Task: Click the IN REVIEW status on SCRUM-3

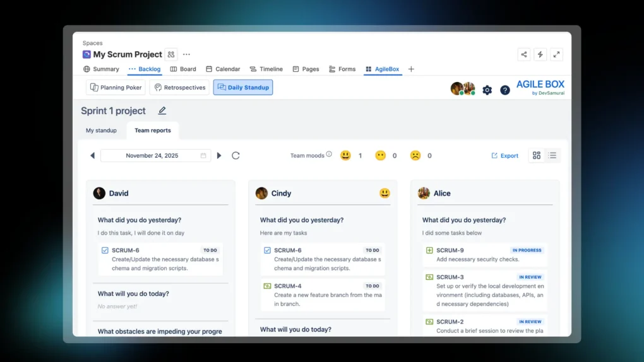Action: (x=530, y=277)
